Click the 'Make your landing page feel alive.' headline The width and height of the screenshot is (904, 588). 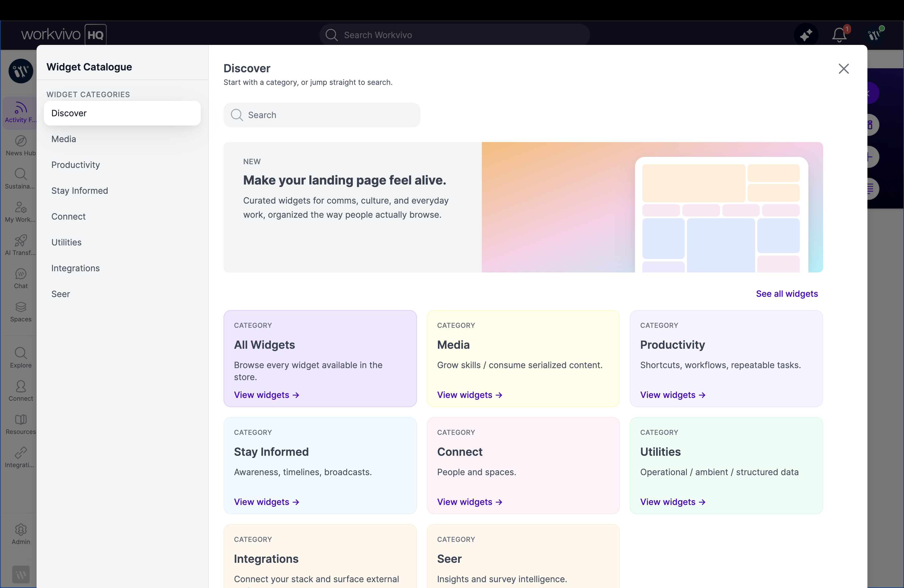344,180
